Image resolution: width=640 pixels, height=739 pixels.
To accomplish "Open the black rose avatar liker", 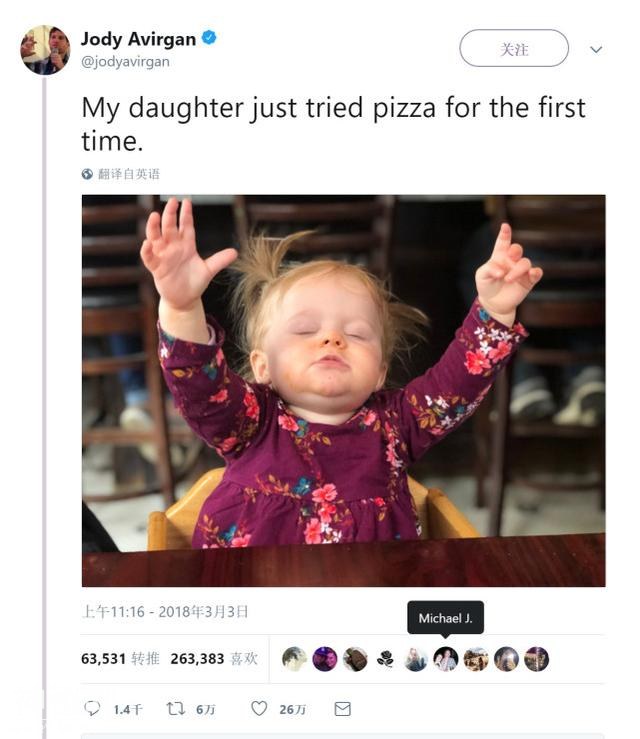I will click(x=385, y=659).
